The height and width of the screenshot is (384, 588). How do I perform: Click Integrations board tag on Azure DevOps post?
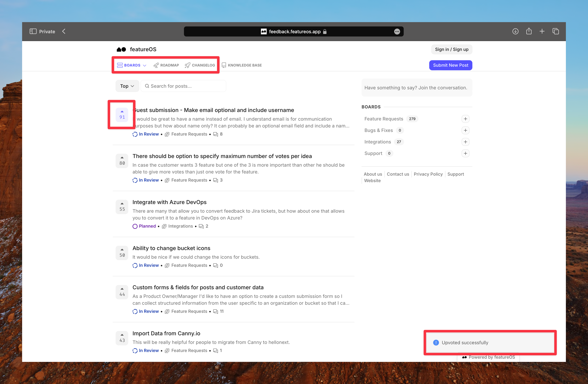pos(177,226)
